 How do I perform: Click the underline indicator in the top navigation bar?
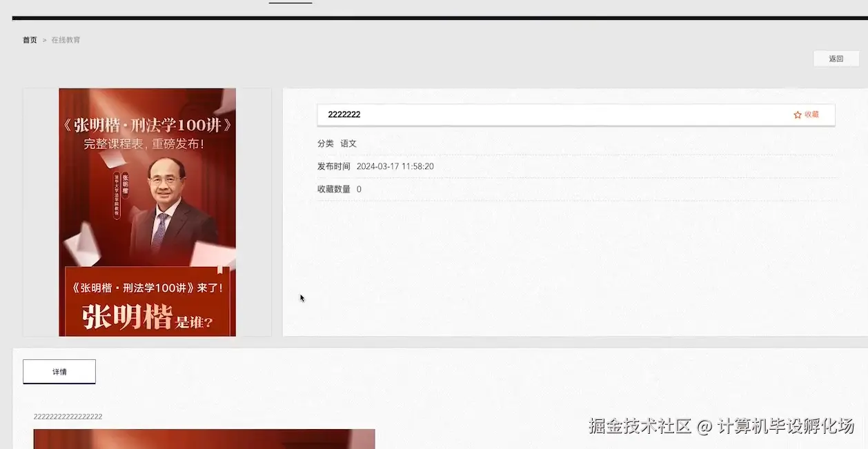coord(290,3)
